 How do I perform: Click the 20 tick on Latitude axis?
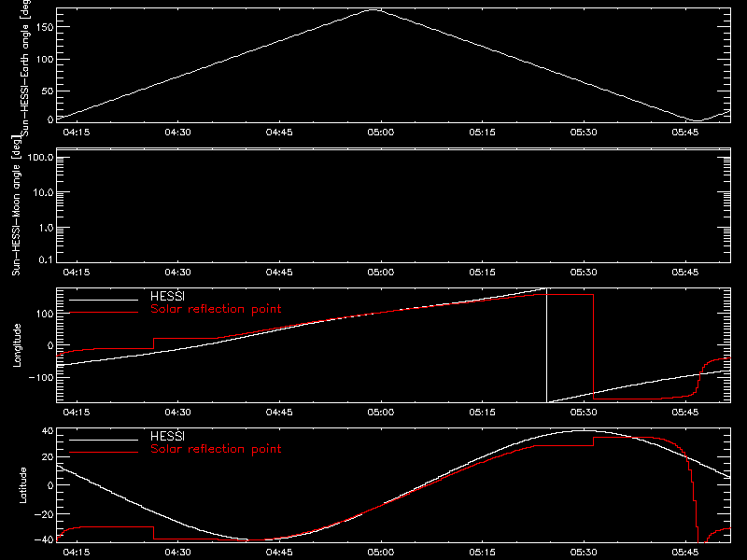pyautogui.click(x=49, y=457)
